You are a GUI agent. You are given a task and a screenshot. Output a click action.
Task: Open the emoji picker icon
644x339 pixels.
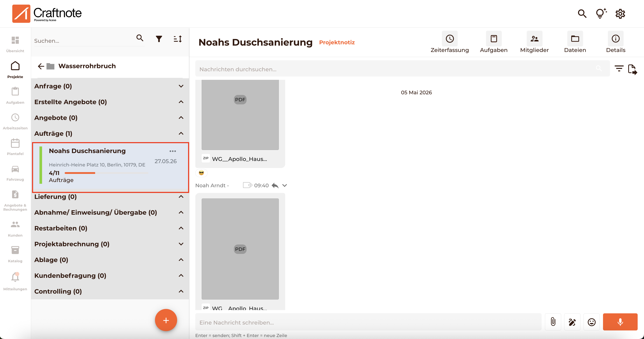point(591,322)
